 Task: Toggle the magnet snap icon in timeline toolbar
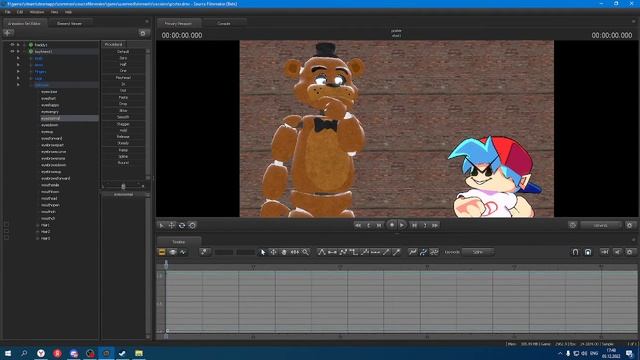[575, 252]
